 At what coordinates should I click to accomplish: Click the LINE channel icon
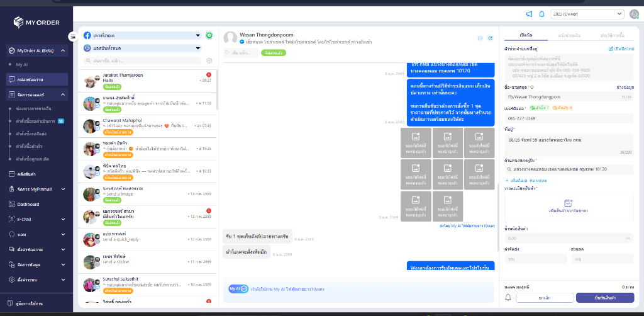pos(209,35)
